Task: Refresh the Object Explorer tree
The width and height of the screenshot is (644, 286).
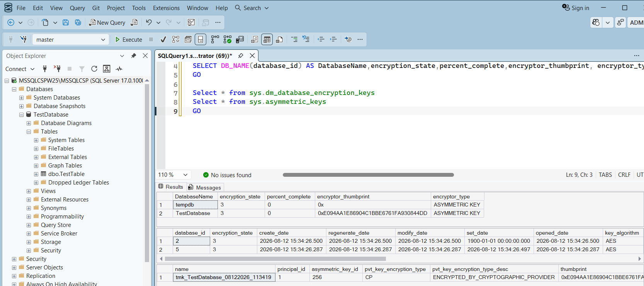Action: [x=94, y=69]
